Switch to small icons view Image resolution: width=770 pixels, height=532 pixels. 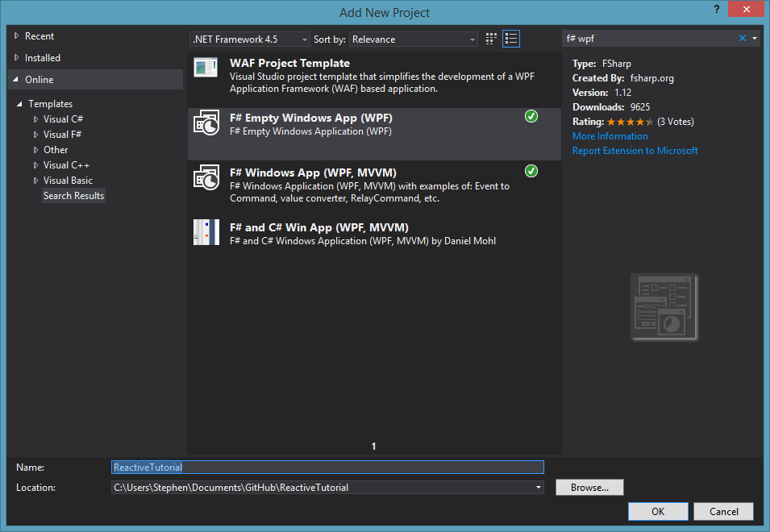click(491, 39)
